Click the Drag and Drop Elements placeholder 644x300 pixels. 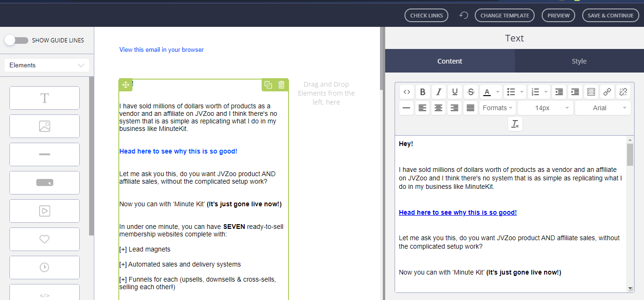(326, 93)
